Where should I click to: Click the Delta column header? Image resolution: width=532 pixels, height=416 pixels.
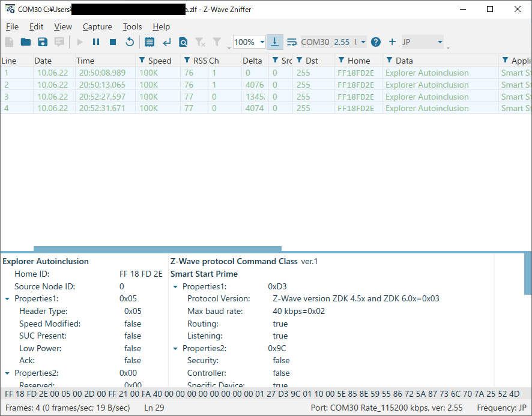pyautogui.click(x=255, y=61)
